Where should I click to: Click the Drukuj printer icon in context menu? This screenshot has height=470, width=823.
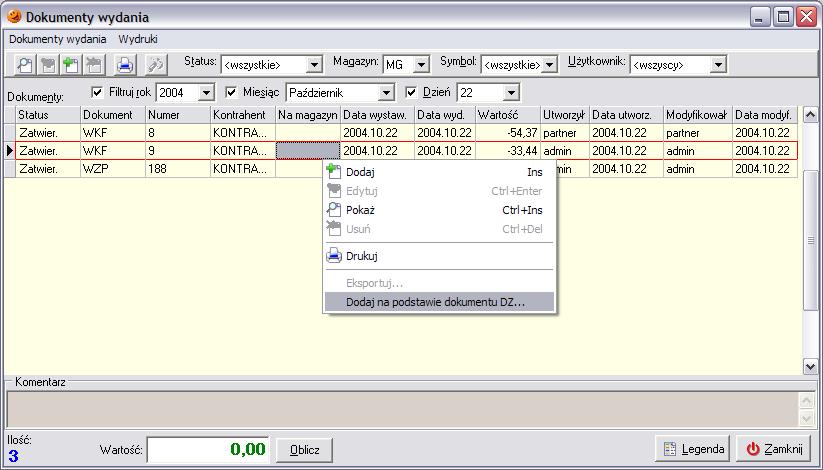333,256
